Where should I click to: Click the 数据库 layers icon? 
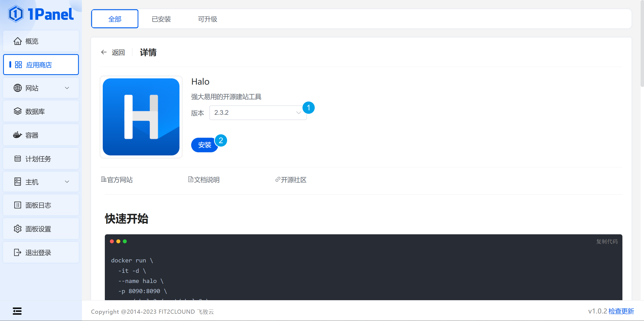pos(18,111)
